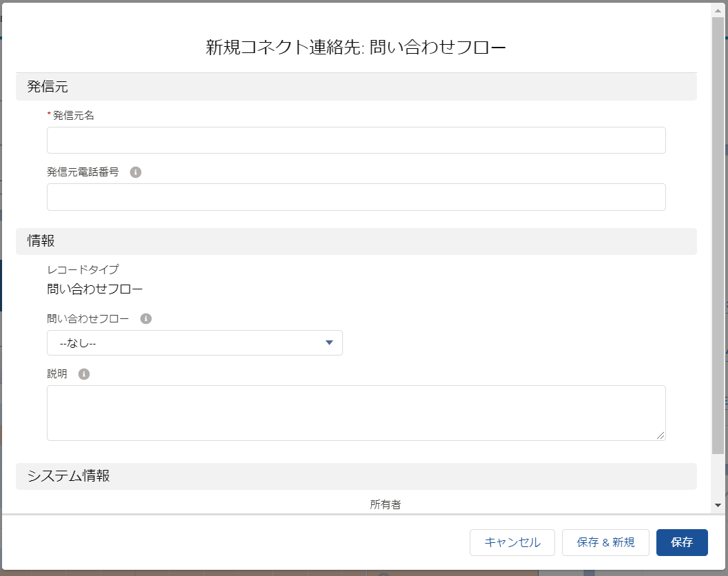Click the システム情報 section header
728x576 pixels.
pos(356,476)
